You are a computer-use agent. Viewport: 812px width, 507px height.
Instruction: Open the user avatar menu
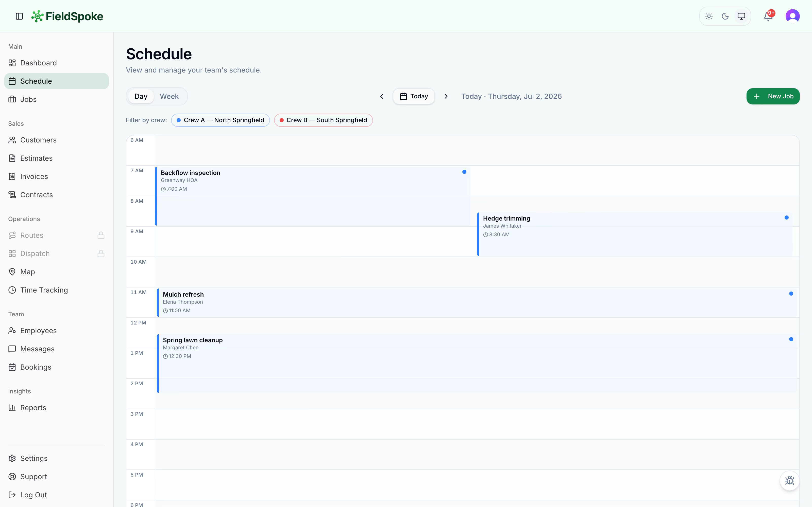792,16
